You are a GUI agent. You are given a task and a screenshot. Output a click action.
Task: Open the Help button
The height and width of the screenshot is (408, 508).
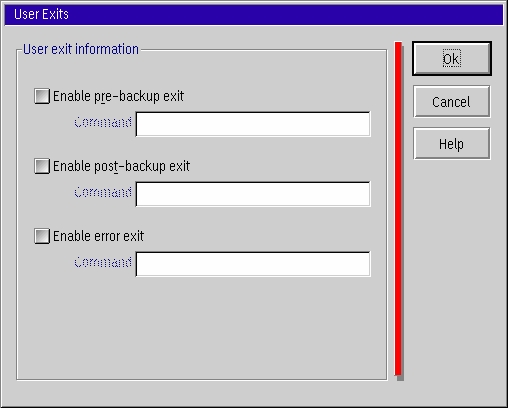click(x=452, y=143)
